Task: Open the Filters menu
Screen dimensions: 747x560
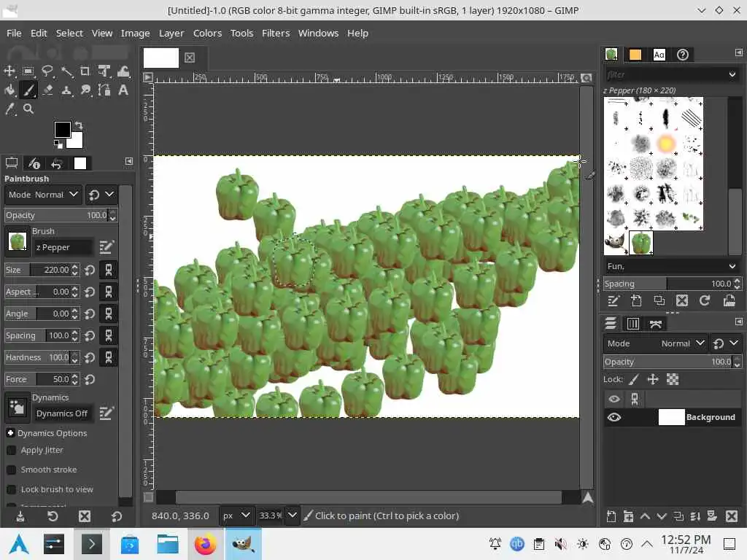Action: point(275,33)
